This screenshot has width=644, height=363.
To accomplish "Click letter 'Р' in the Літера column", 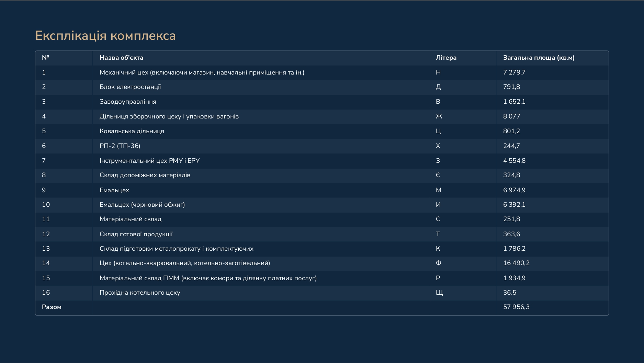I will (x=438, y=278).
